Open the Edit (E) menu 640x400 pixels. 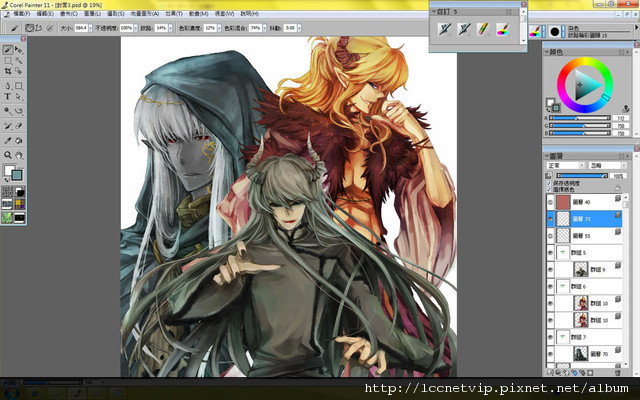(x=45, y=14)
